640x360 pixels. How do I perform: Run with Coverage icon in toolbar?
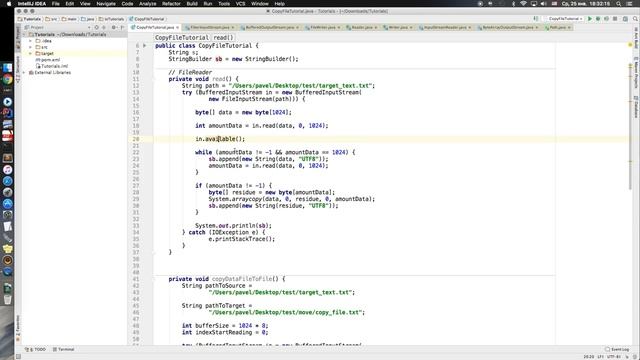click(x=607, y=19)
